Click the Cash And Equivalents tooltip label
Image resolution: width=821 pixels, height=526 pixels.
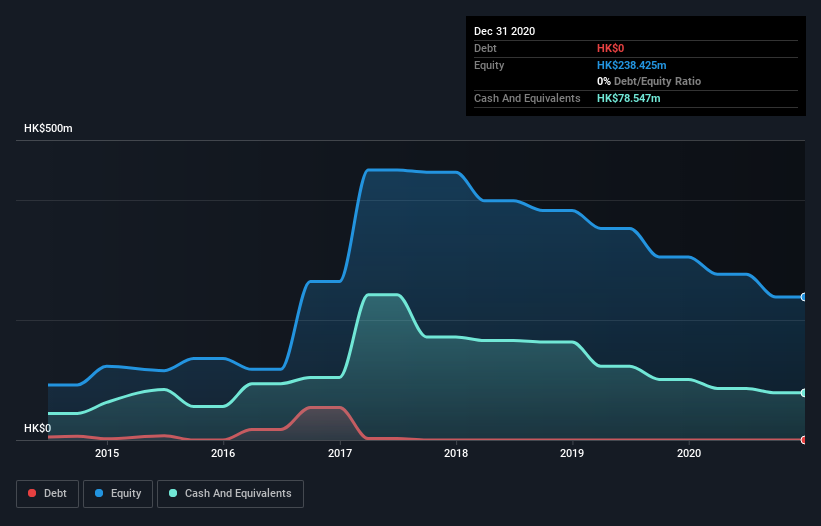pos(527,98)
